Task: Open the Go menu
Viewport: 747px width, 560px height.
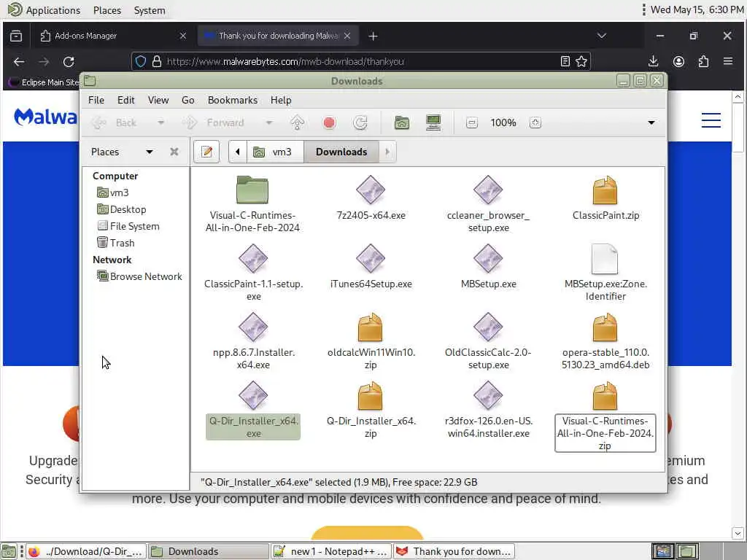Action: point(187,100)
